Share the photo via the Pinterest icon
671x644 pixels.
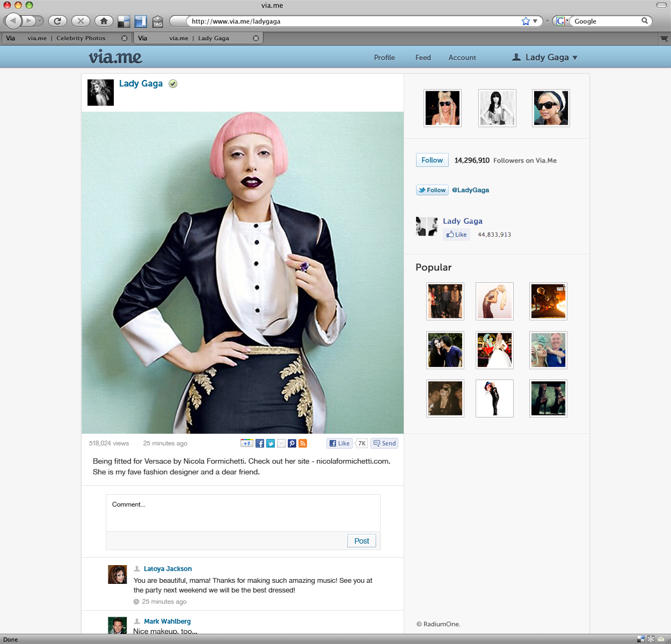point(291,443)
